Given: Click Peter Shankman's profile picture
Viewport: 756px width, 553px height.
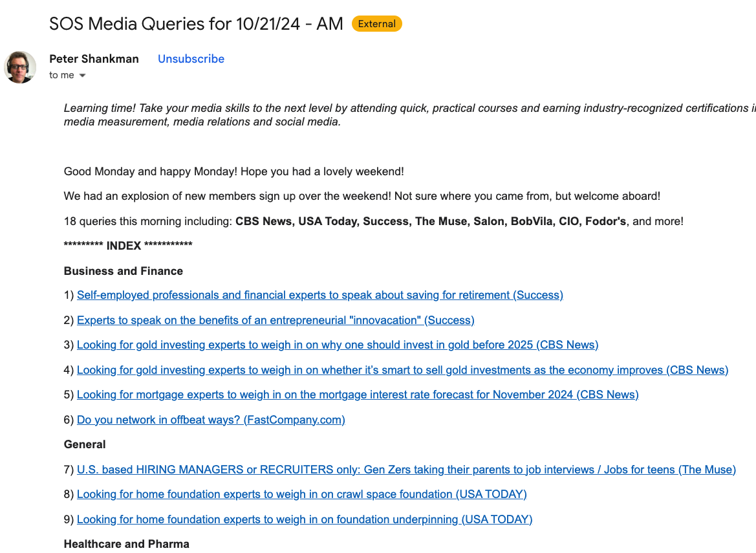Looking at the screenshot, I should (20, 67).
